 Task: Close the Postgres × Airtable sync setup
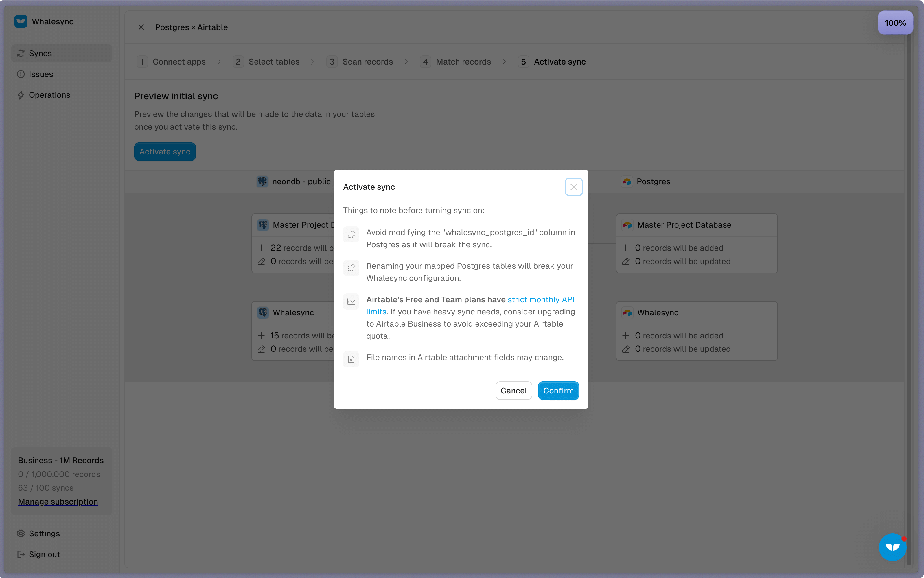[x=141, y=27]
